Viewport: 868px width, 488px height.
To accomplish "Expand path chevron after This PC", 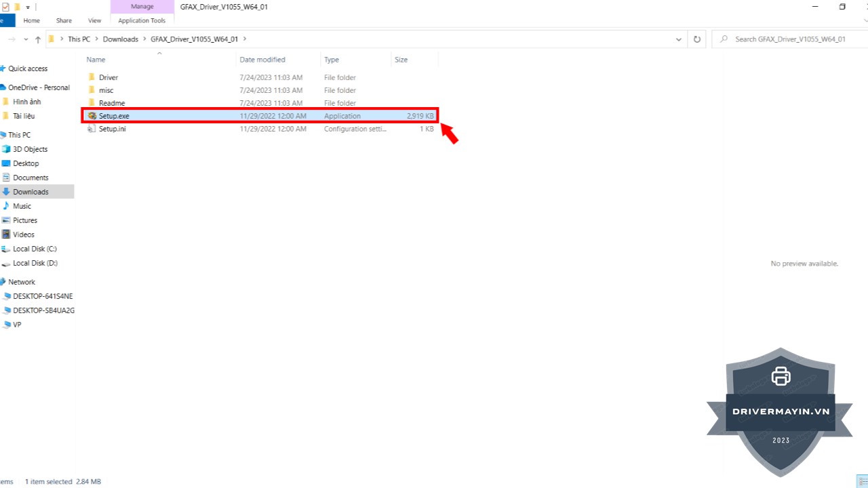I will pos(96,39).
